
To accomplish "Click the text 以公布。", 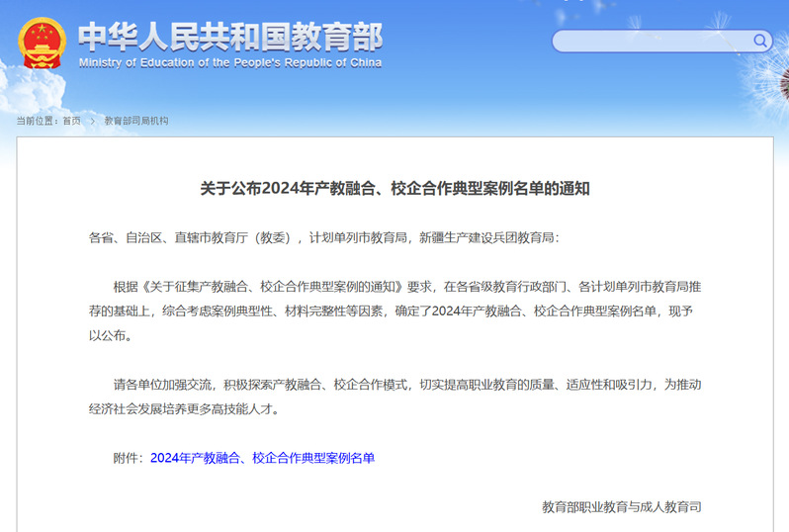I will [111, 335].
